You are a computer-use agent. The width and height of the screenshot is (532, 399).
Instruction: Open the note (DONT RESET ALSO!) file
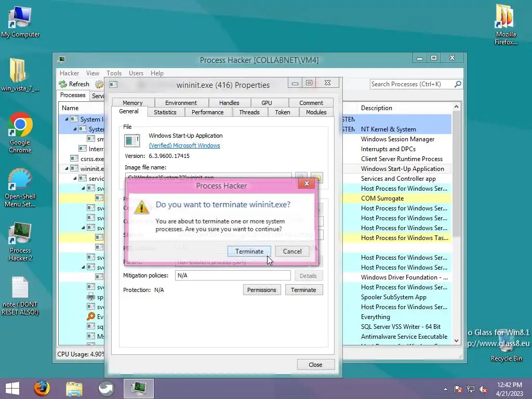click(x=20, y=296)
